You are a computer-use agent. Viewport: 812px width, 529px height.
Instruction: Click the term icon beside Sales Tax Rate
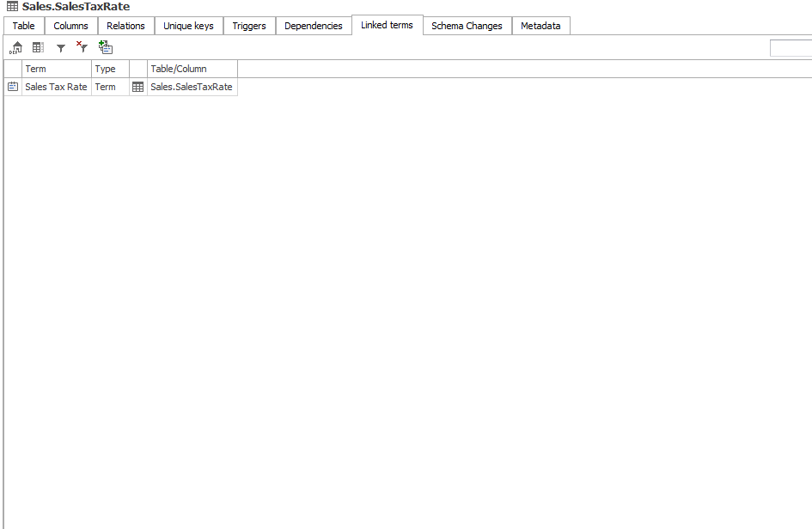coord(13,87)
